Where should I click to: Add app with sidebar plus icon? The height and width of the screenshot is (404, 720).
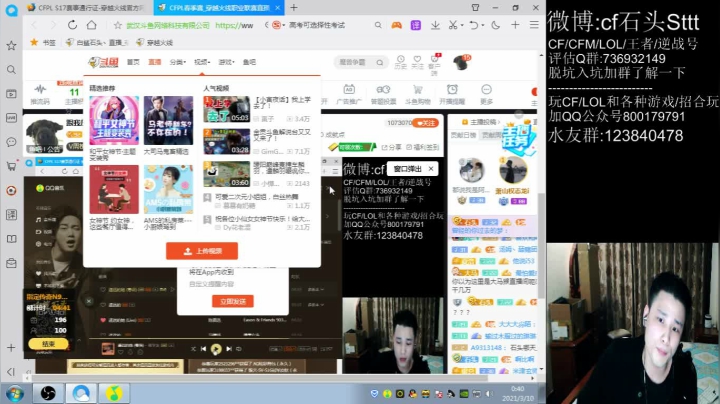pyautogui.click(x=11, y=348)
